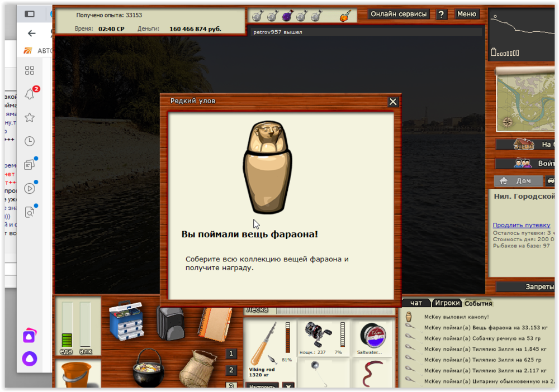
Task: Click the Продлить путевку link
Action: (x=522, y=225)
